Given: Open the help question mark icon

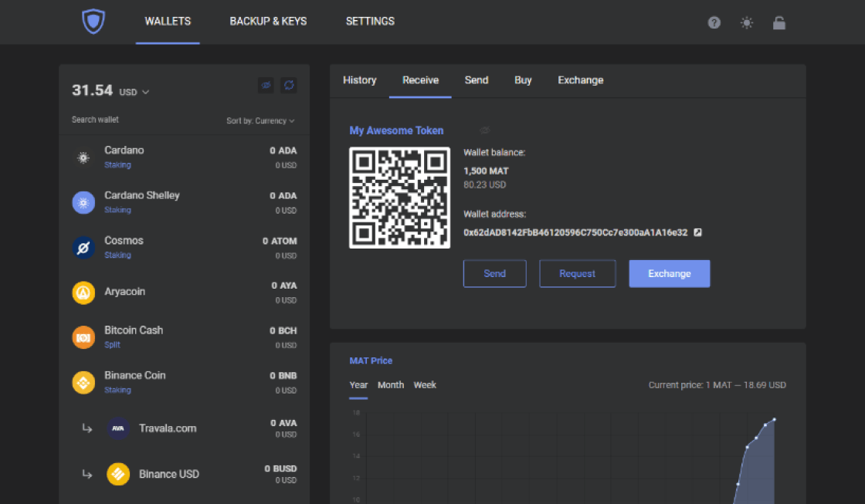Looking at the screenshot, I should pos(714,22).
